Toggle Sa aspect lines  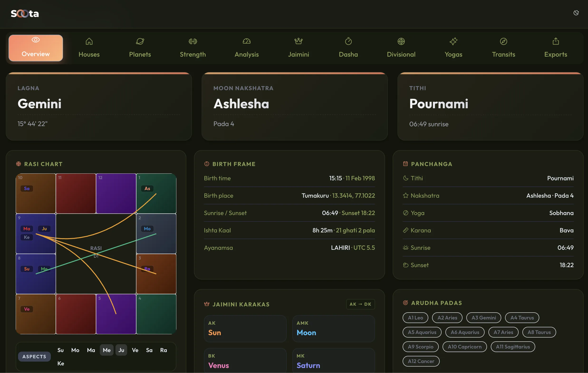[x=149, y=350]
